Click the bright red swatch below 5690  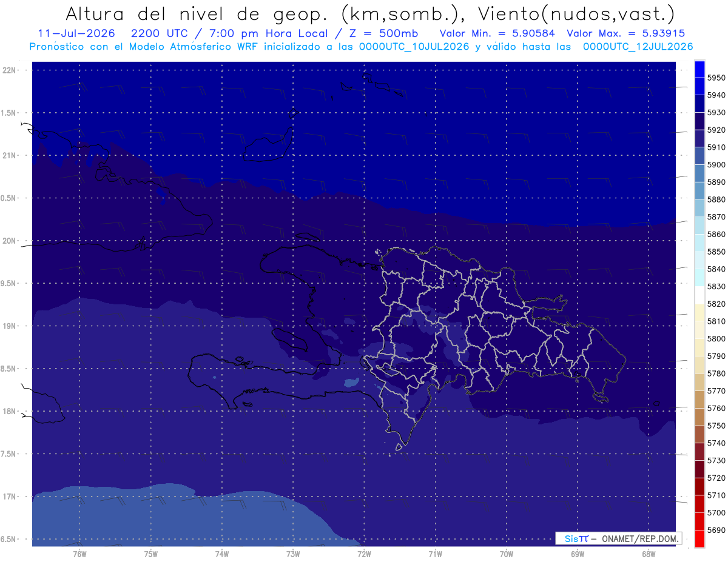click(699, 538)
